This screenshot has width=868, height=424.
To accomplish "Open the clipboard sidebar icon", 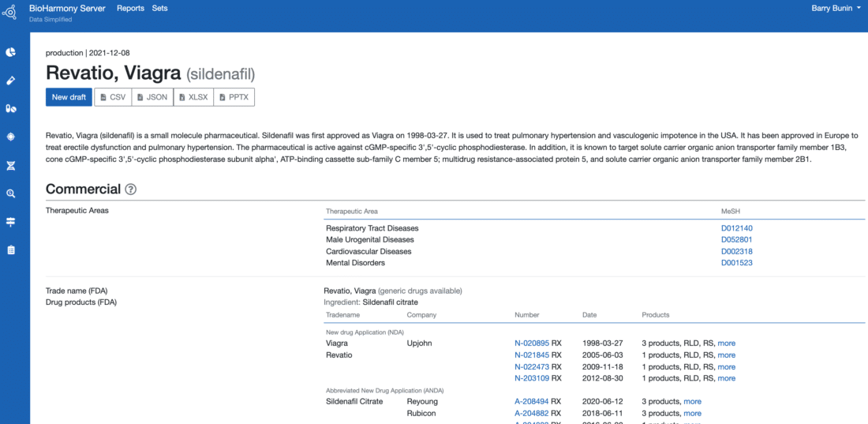I will 10,250.
